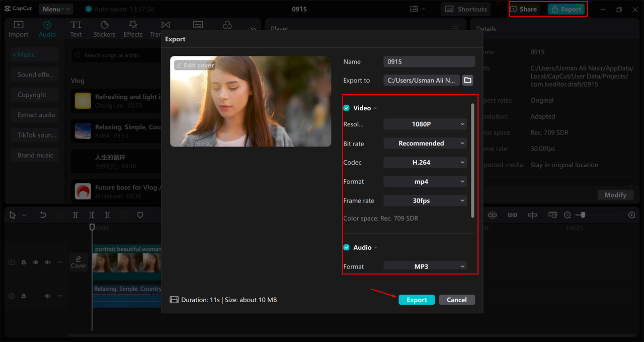The width and height of the screenshot is (644, 342).
Task: Browse export folder icon
Action: click(x=468, y=80)
